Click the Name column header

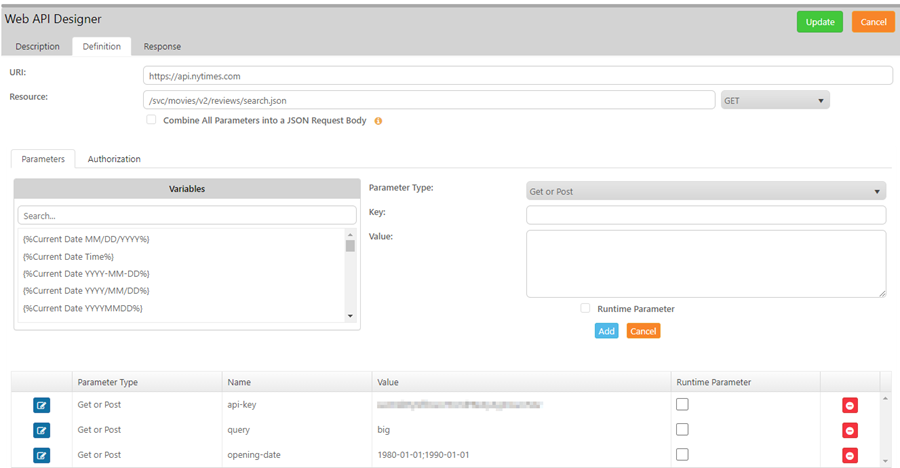[297, 382]
